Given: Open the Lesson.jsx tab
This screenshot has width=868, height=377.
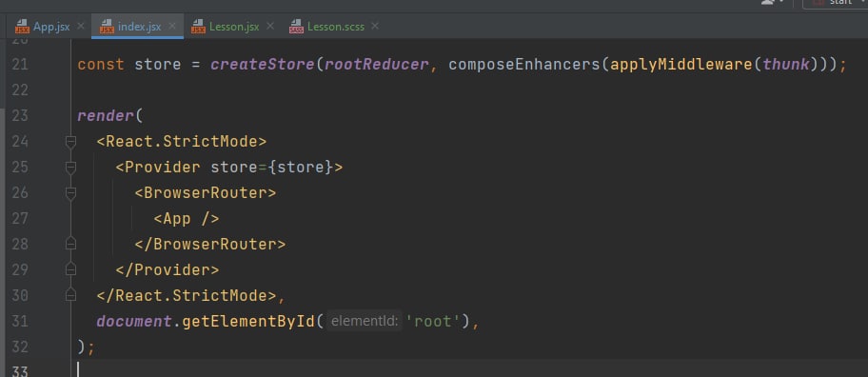Looking at the screenshot, I should tap(233, 27).
